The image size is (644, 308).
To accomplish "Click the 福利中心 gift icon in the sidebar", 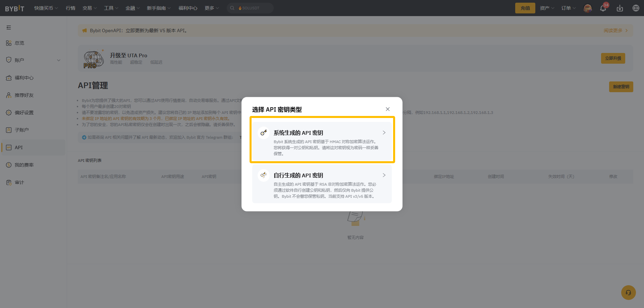I will [9, 78].
